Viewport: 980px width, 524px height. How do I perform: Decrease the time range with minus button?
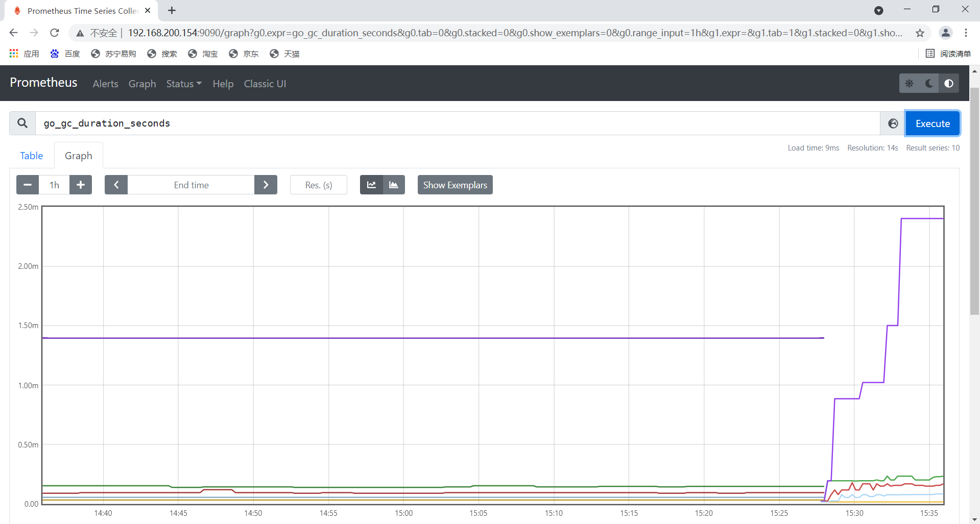(28, 185)
